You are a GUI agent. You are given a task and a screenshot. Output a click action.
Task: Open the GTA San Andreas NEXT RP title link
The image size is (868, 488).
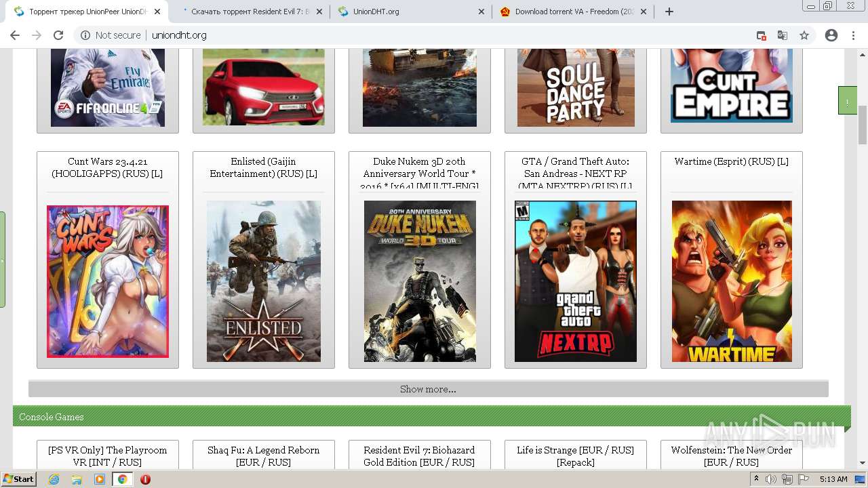coord(576,173)
